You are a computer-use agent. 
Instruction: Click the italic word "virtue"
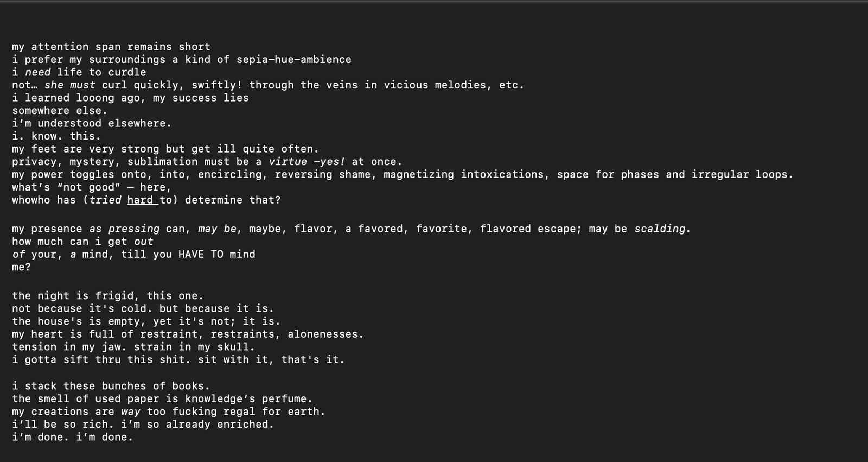click(288, 162)
